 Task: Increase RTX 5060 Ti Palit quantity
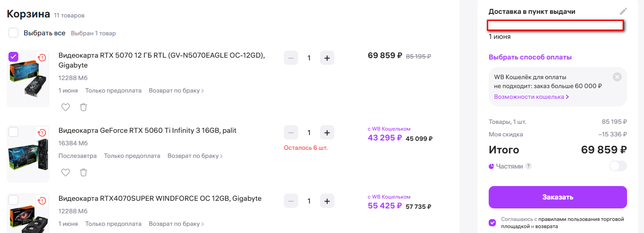[x=327, y=133]
